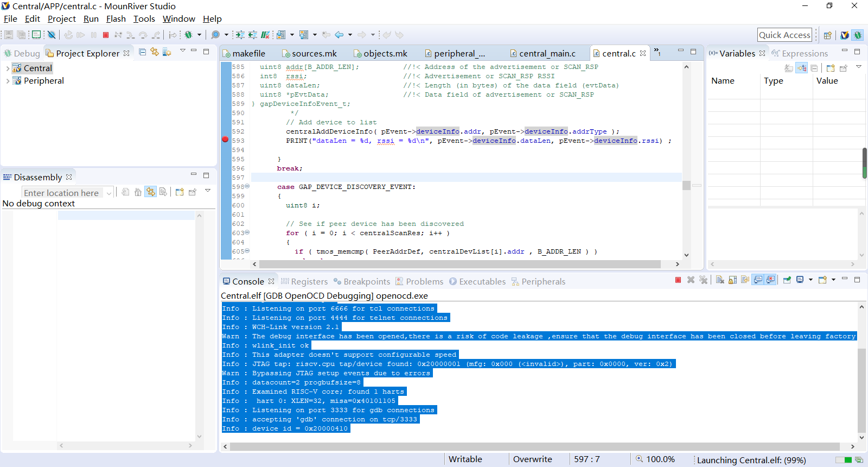Expand the Central project tree node
The image size is (868, 467).
pyautogui.click(x=8, y=68)
